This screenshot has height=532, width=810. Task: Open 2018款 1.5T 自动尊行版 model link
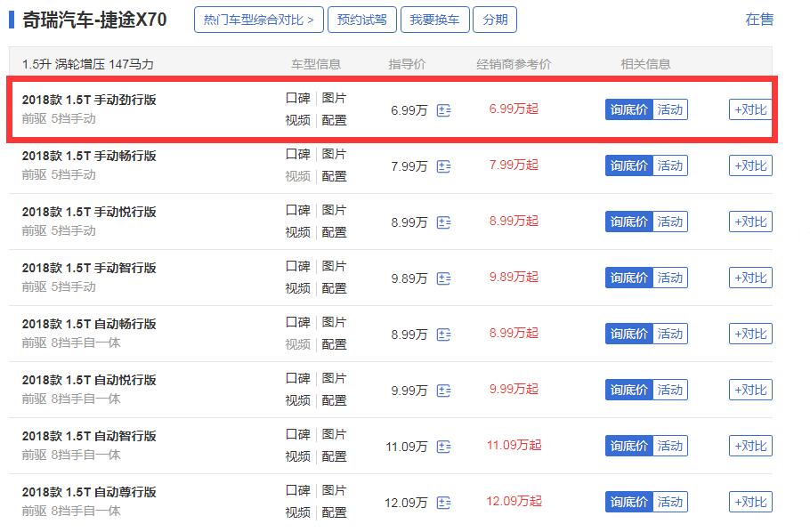[x=89, y=492]
